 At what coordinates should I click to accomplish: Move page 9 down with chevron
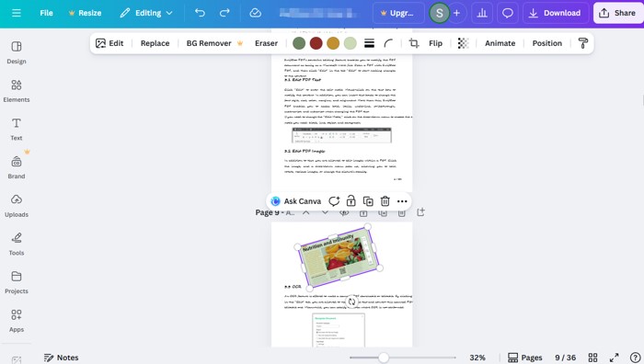click(x=325, y=212)
